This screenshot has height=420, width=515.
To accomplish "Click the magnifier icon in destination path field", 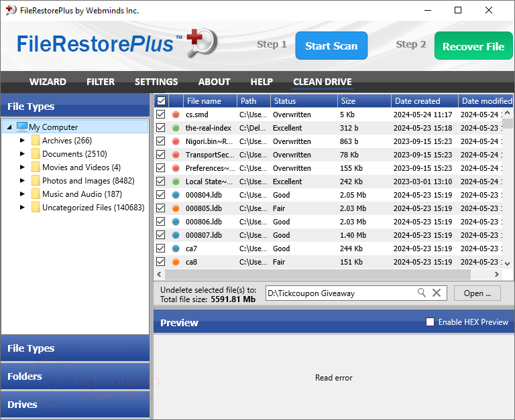I will (422, 292).
